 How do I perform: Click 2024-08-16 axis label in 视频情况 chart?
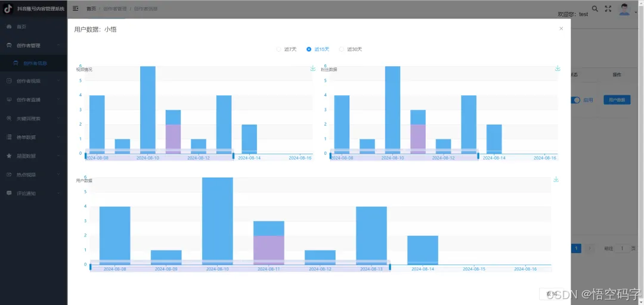(300, 158)
